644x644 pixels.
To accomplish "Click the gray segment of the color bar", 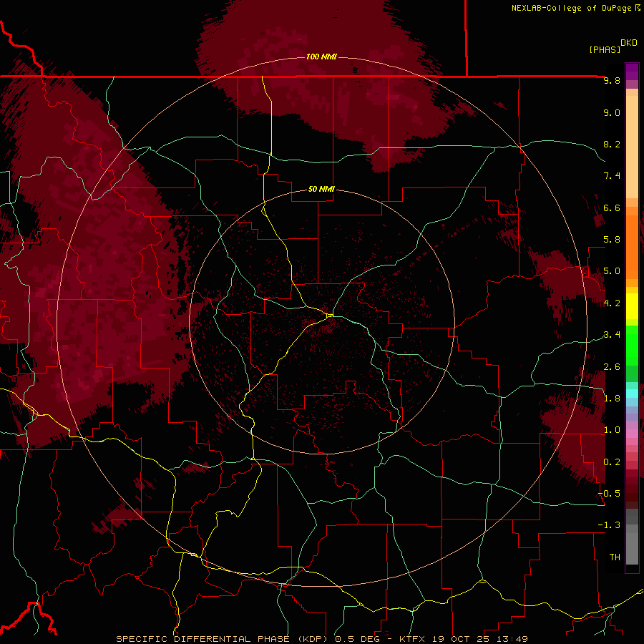I will 632,537.
